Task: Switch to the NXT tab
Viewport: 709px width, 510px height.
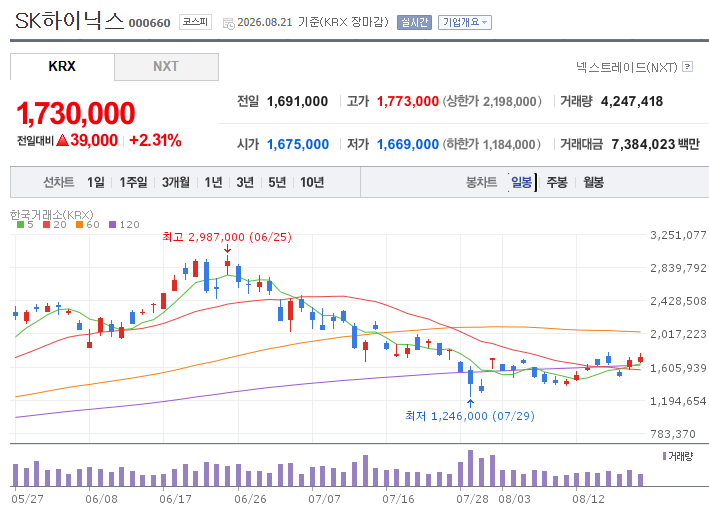Action: [x=166, y=66]
